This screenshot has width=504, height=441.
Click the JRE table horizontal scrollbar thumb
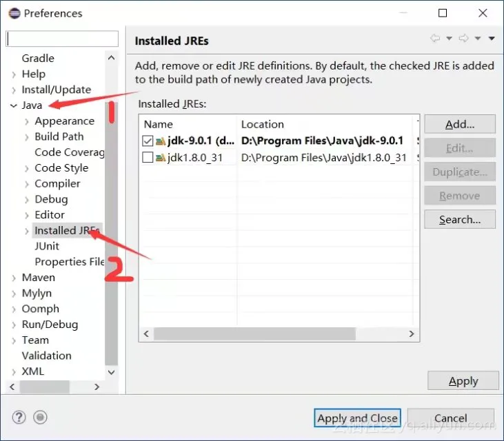pos(254,334)
